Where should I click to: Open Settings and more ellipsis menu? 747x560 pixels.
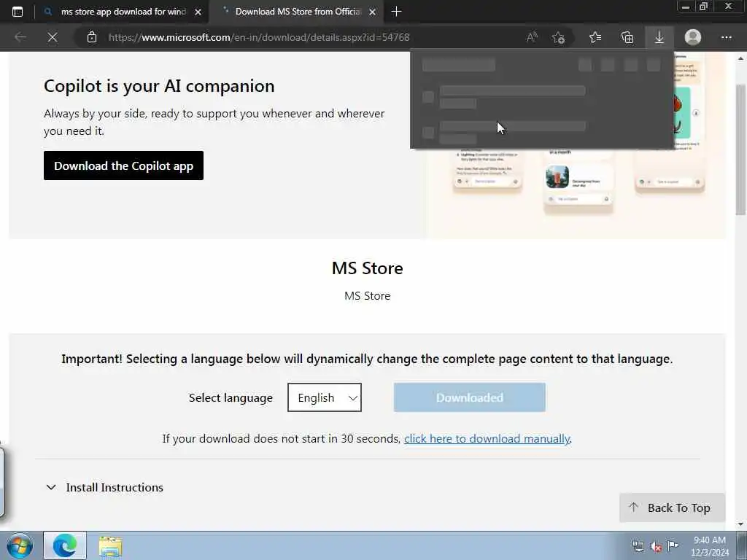coord(726,37)
